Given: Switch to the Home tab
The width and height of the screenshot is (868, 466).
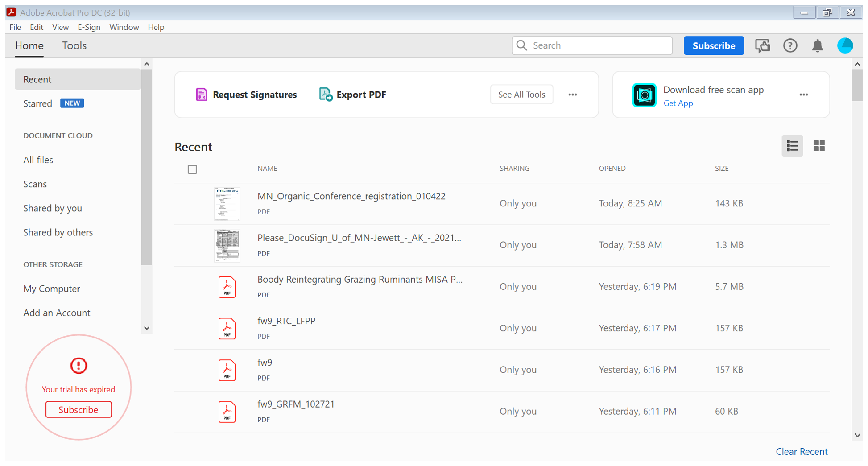Looking at the screenshot, I should 29,45.
